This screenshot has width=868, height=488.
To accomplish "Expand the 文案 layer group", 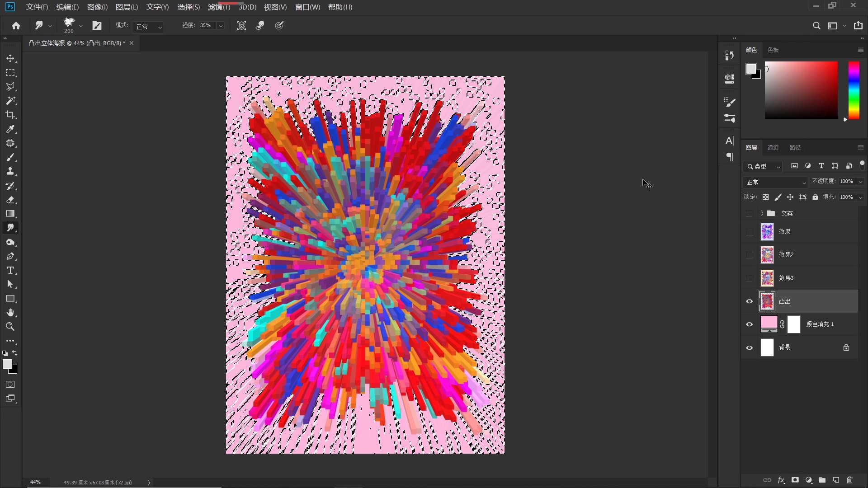I will click(x=762, y=213).
